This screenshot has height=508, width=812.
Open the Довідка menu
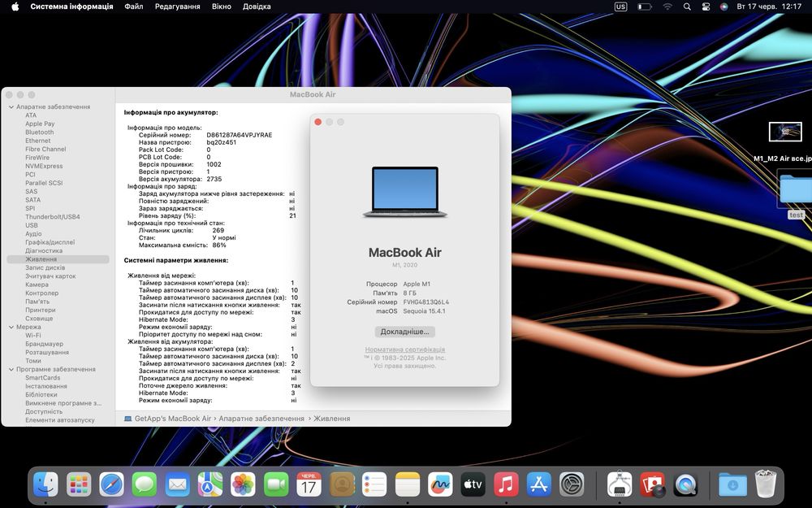[257, 7]
